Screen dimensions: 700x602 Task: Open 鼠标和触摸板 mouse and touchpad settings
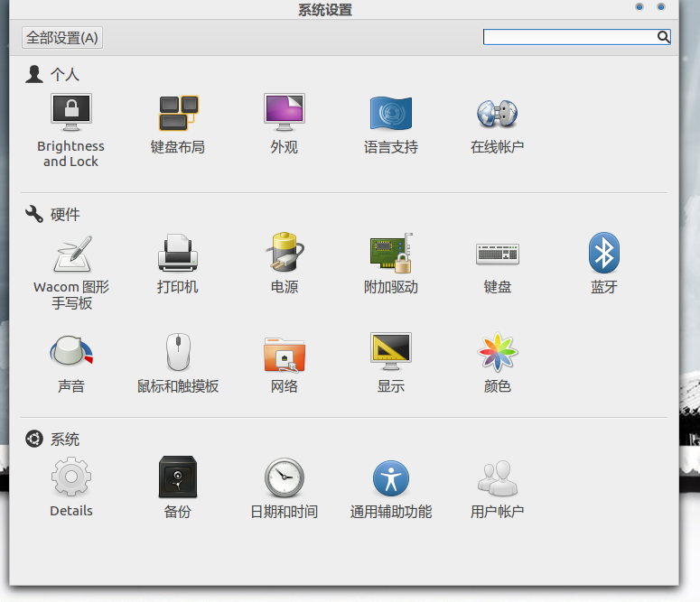[178, 363]
